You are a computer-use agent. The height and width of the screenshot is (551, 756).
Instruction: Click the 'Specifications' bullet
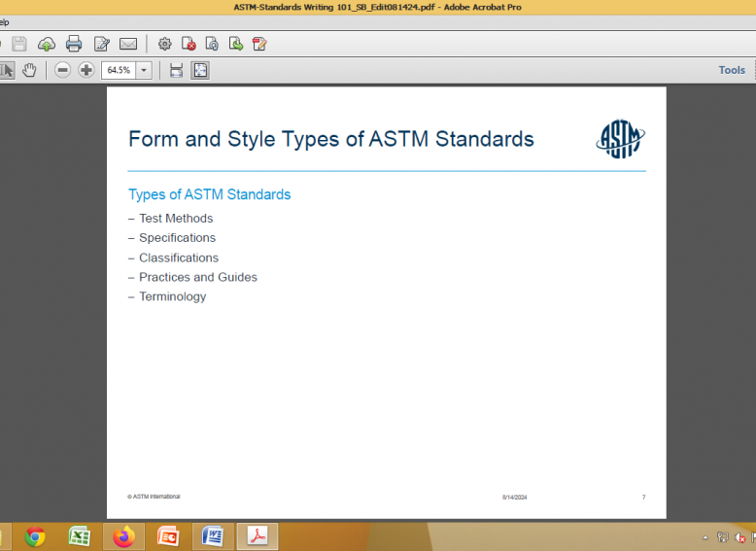(x=178, y=238)
